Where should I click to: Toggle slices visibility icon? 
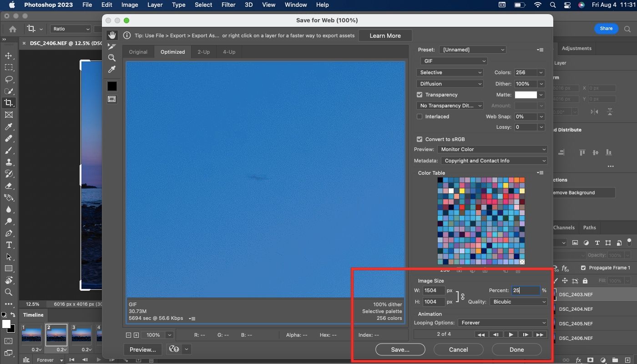(x=112, y=99)
